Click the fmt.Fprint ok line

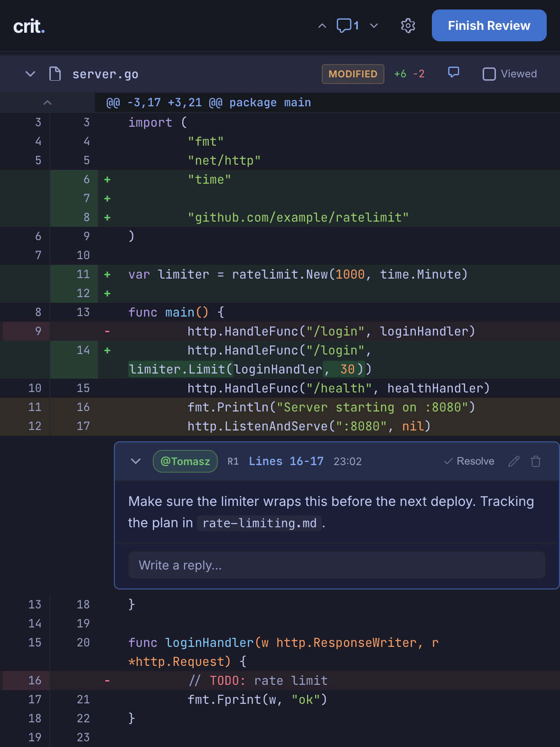[280, 700]
